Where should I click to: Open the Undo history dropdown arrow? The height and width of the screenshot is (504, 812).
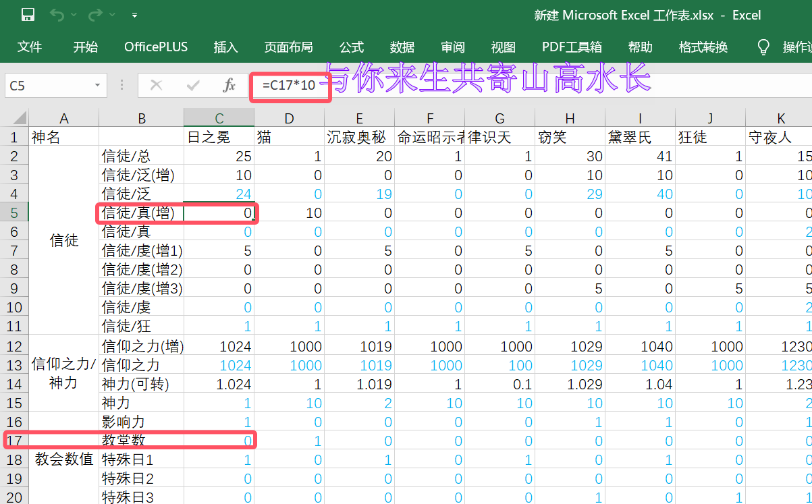tap(74, 15)
